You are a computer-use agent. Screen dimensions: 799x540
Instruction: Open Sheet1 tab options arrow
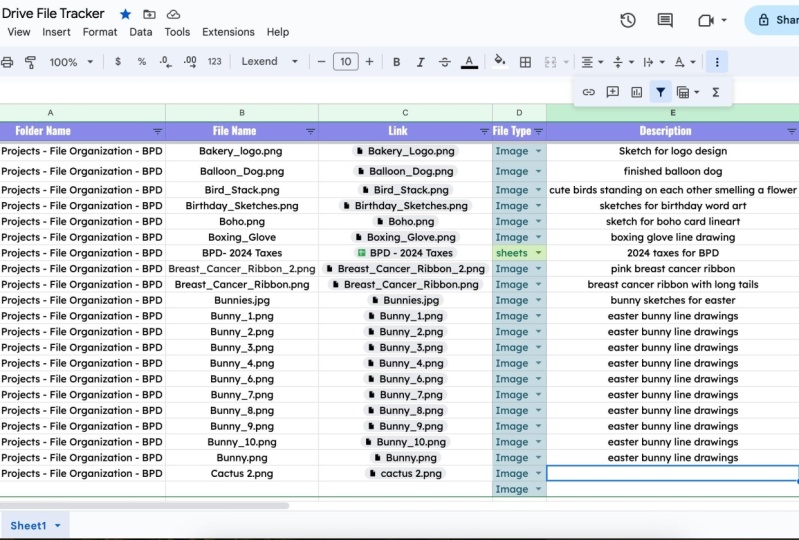[x=58, y=526]
